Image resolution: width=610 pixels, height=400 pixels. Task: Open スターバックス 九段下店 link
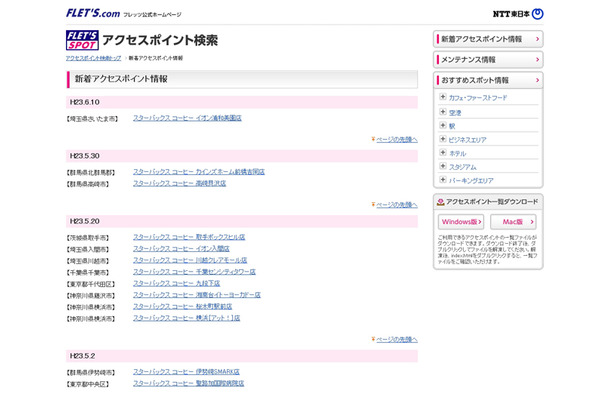click(x=177, y=283)
